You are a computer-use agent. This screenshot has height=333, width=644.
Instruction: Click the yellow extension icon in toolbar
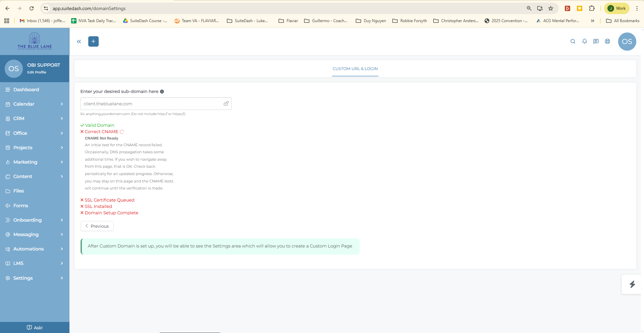[x=580, y=8]
